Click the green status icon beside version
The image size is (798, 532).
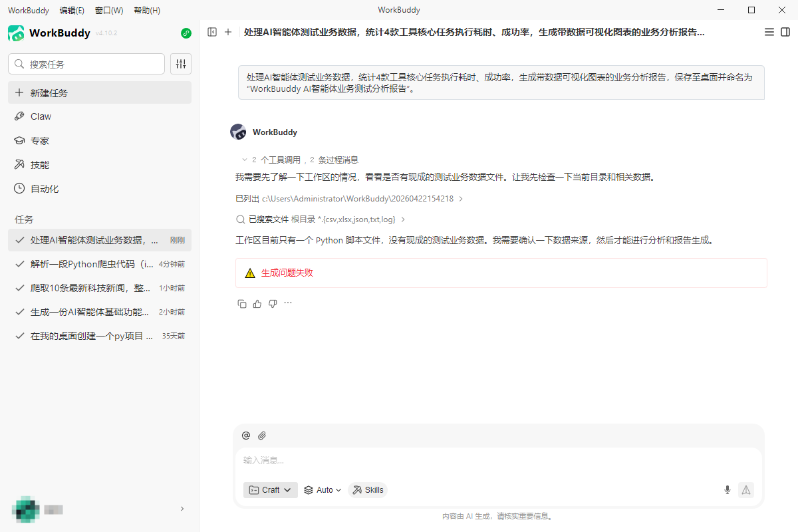(186, 33)
